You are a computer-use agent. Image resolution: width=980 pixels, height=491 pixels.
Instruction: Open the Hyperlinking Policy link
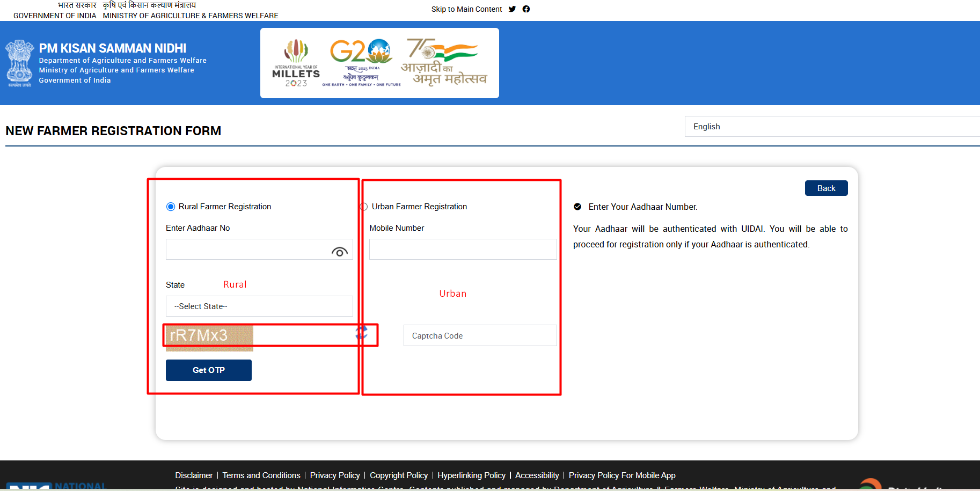pos(471,475)
